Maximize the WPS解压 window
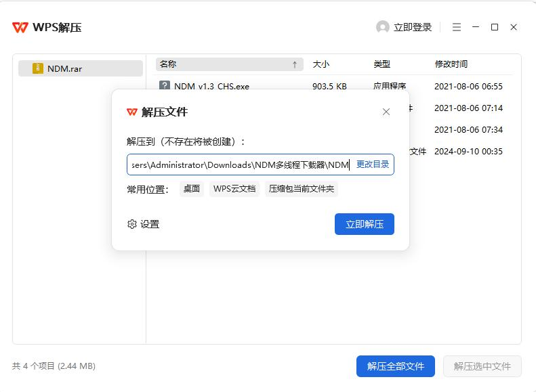The height and width of the screenshot is (392, 536). (x=494, y=27)
